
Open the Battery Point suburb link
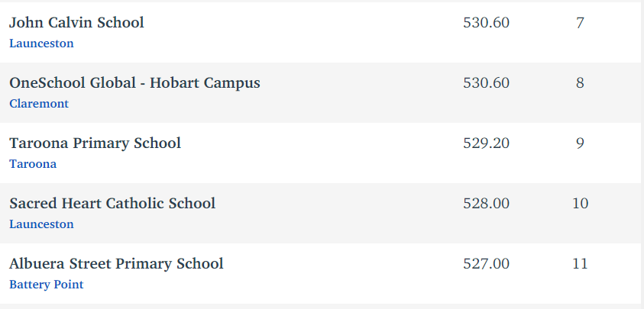[x=47, y=285]
